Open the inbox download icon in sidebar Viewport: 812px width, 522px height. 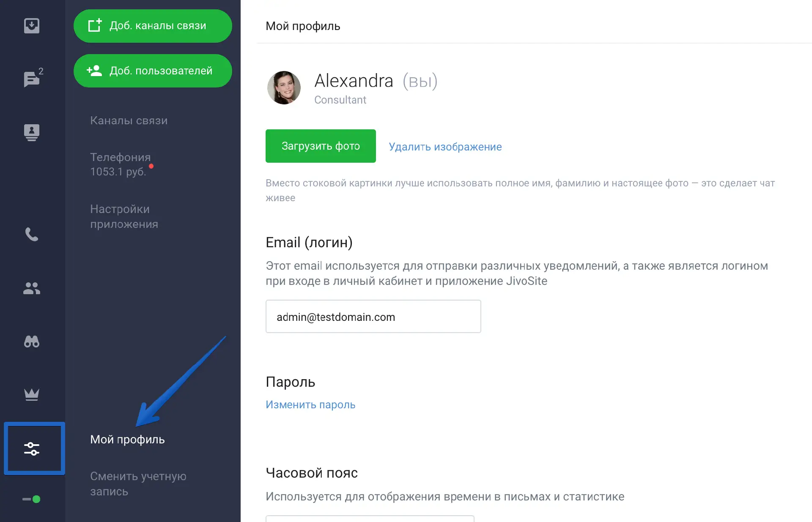click(x=32, y=26)
